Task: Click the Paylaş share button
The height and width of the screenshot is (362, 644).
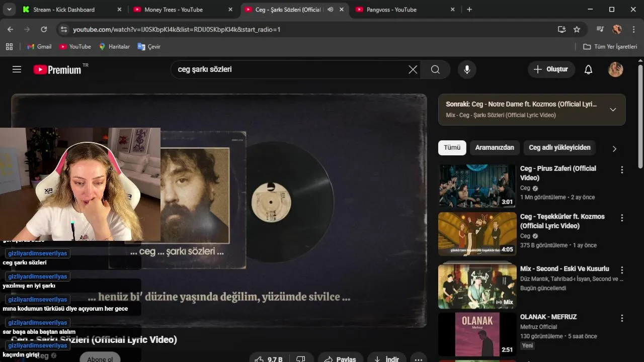Action: tap(340, 359)
